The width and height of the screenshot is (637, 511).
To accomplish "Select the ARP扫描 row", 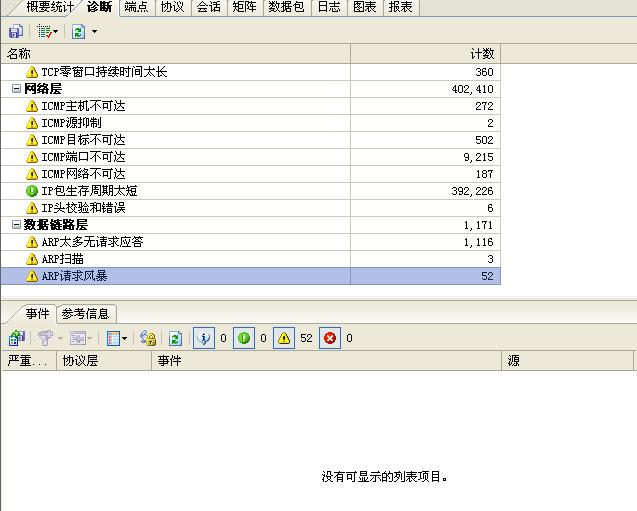I will point(251,259).
